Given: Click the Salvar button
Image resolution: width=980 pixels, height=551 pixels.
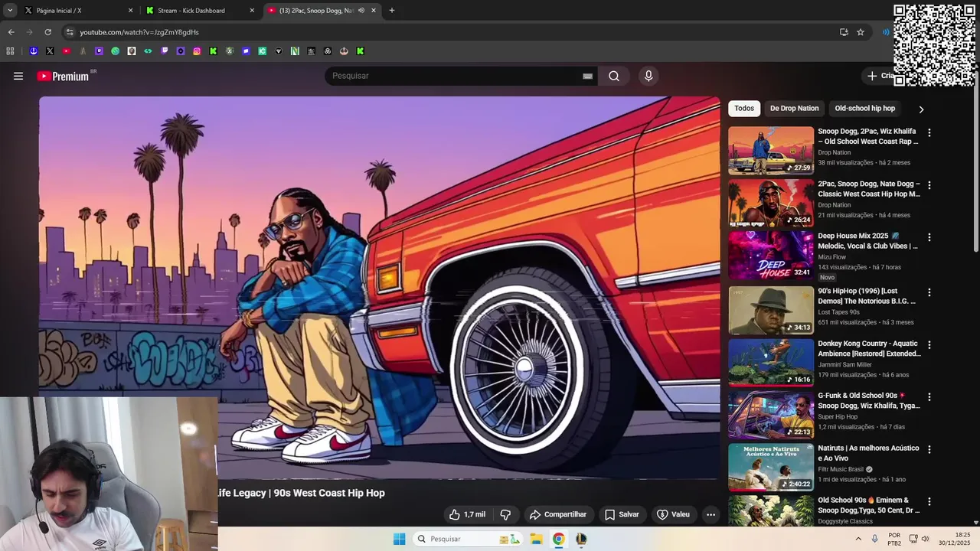Looking at the screenshot, I should [x=622, y=514].
